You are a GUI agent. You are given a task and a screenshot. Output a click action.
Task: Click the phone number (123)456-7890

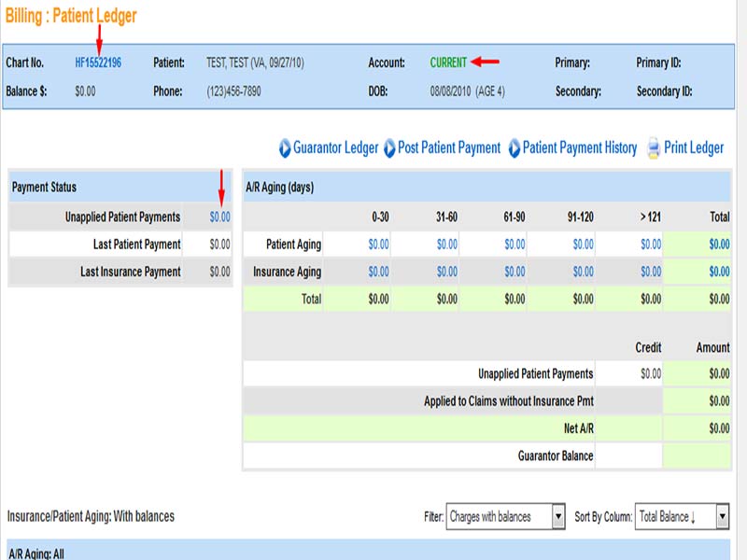(233, 91)
